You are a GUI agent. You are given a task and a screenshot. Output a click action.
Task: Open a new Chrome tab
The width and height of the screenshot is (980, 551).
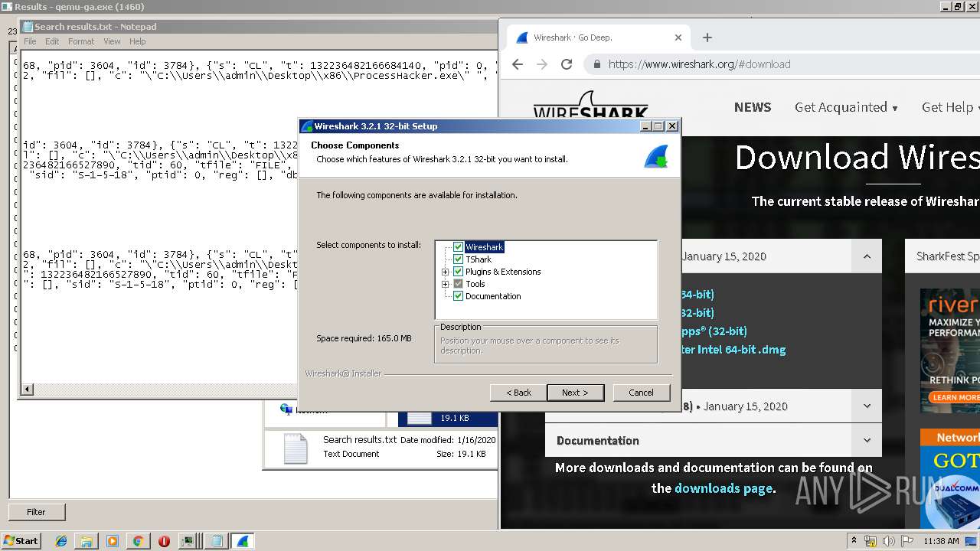tap(707, 37)
